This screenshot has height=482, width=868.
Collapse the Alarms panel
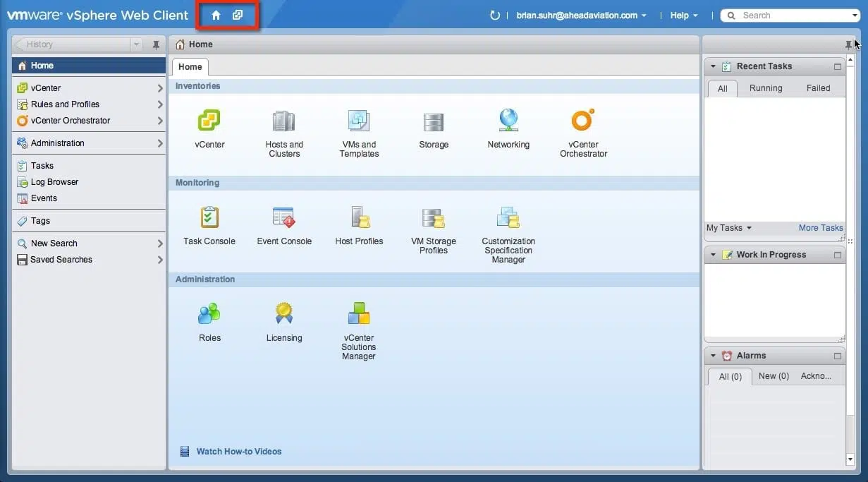click(713, 356)
